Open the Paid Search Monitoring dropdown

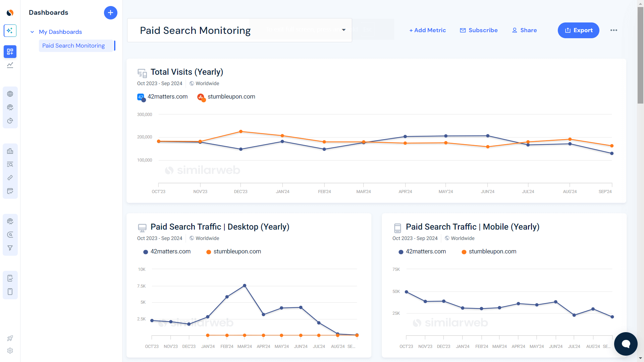coord(344,30)
